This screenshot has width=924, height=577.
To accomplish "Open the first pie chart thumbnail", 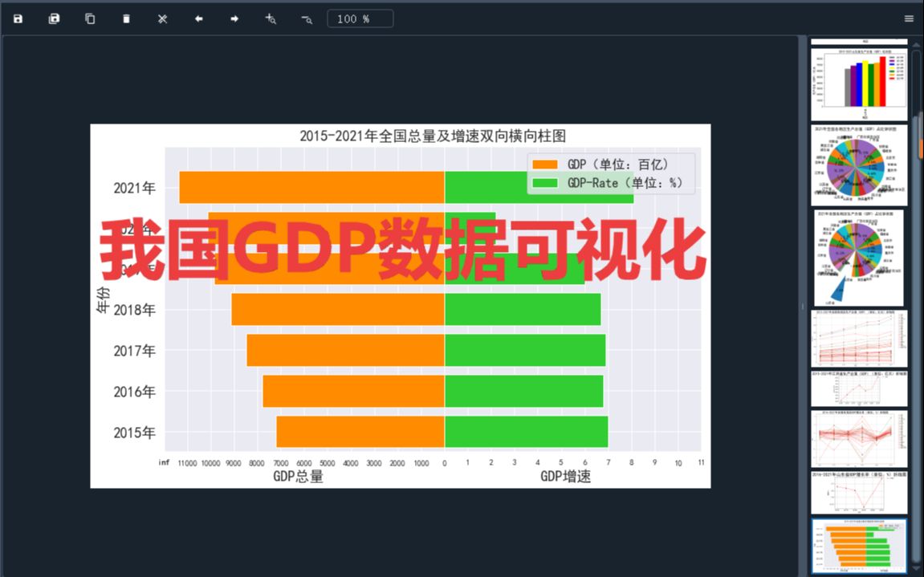I will pos(859,165).
